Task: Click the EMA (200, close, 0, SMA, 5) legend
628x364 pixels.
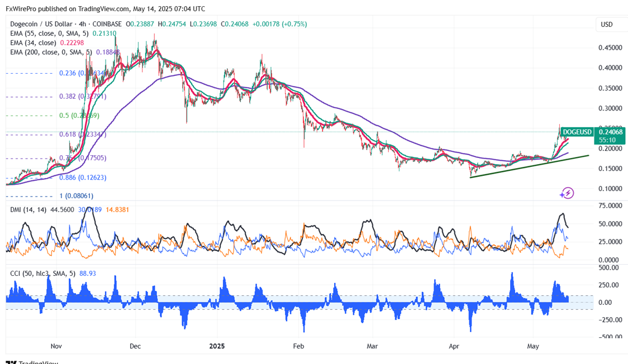Action: click(x=51, y=52)
